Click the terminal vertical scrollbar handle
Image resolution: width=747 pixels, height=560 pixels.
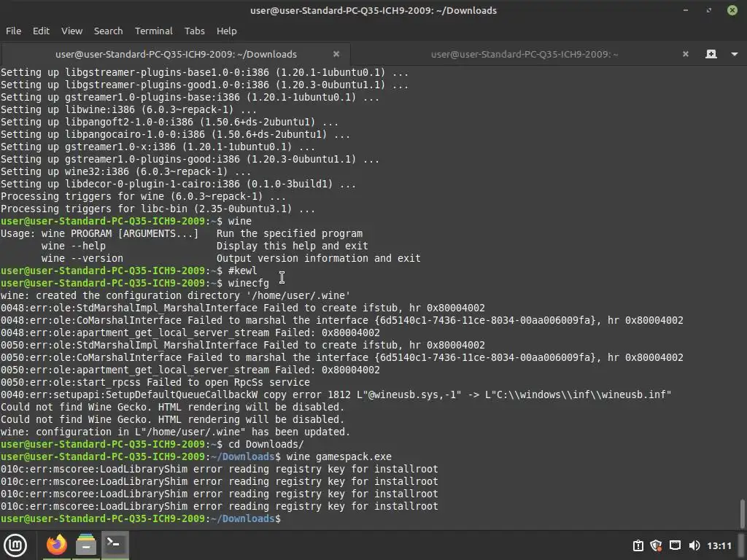click(742, 513)
